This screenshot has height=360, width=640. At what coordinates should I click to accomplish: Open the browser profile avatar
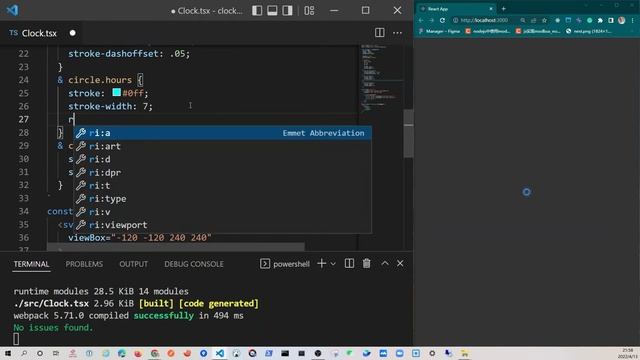622,20
